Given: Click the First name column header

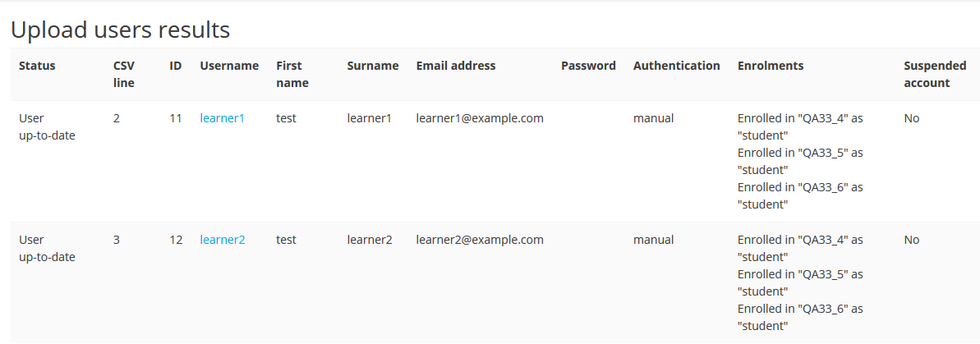Looking at the screenshot, I should point(292,74).
